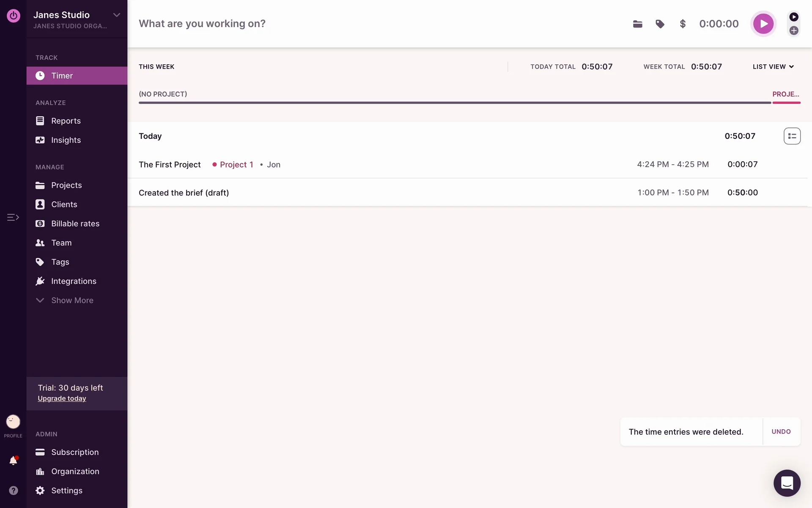Viewport: 812px width, 508px height.
Task: Start the timer with play button
Action: [763, 24]
